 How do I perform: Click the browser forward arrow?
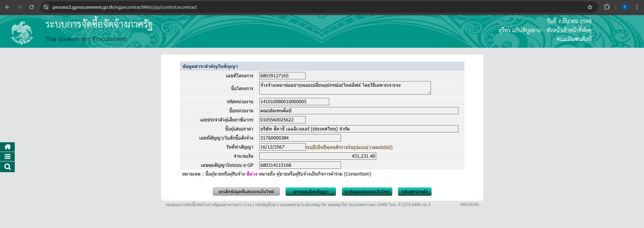click(x=19, y=7)
